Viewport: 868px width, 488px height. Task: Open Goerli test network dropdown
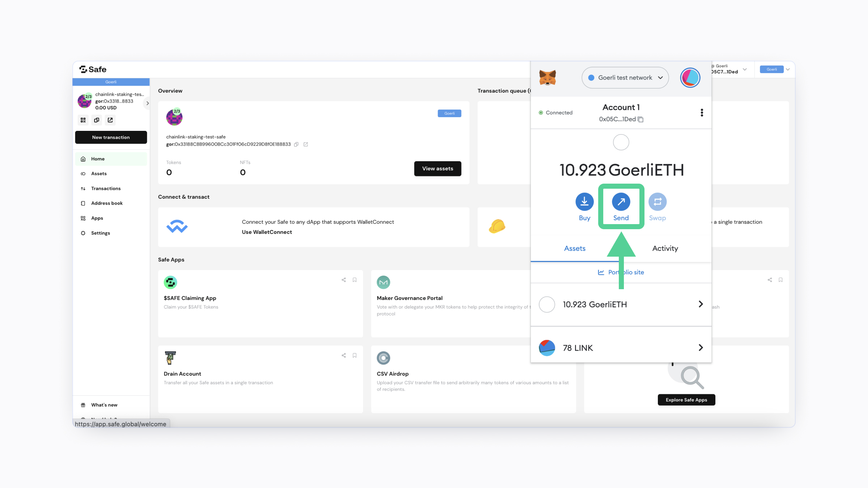(625, 78)
